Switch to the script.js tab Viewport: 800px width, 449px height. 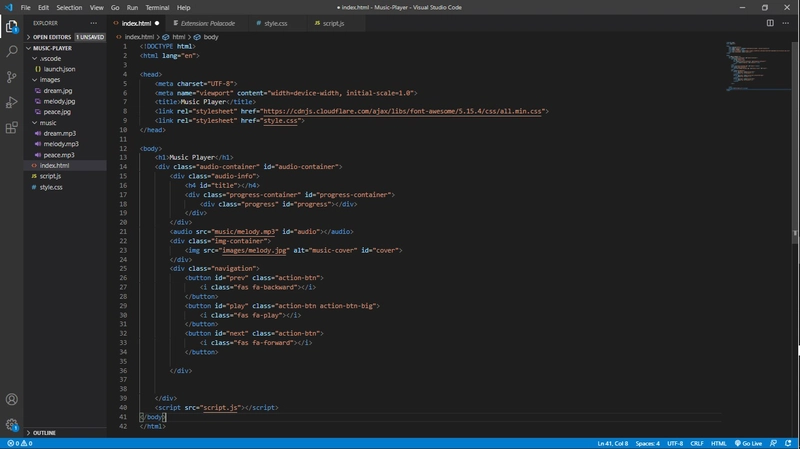[x=331, y=22]
